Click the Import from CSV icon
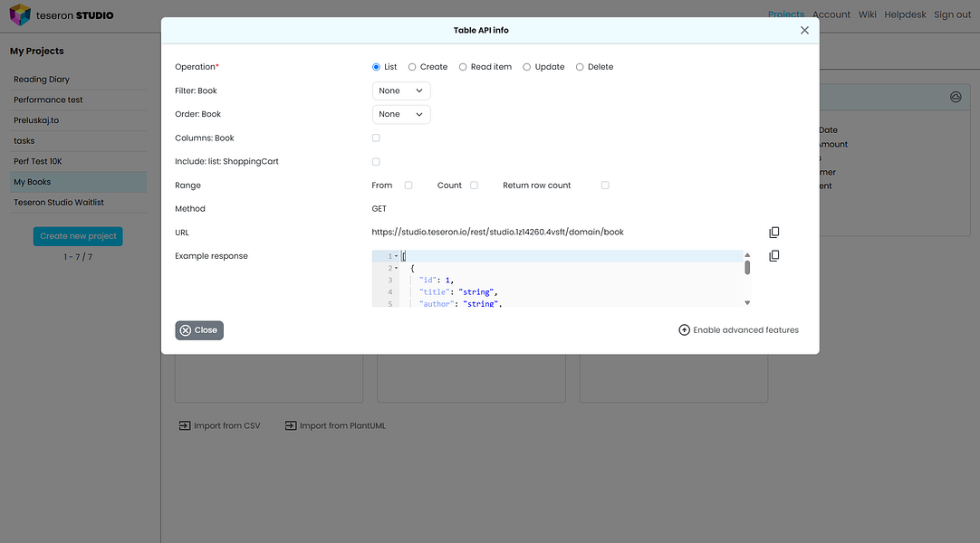Viewport: 980px width, 543px height. [185, 425]
